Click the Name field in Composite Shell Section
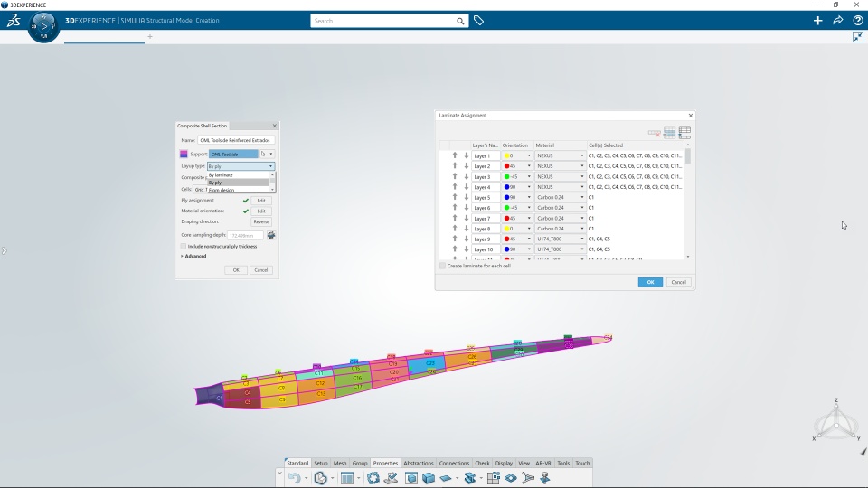Screen dimensions: 868x488 (236, 140)
